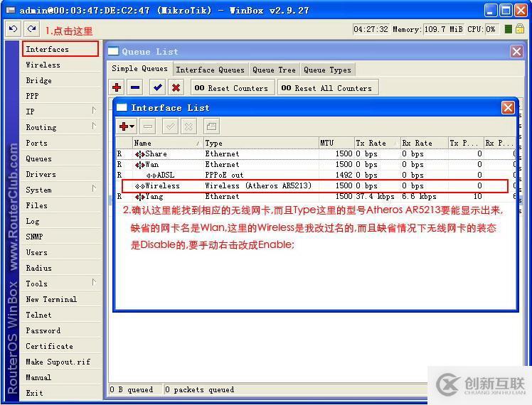Screen dimensions: 532x405
Task: Open the add-interface dropdown with red plus
Action: click(x=127, y=126)
